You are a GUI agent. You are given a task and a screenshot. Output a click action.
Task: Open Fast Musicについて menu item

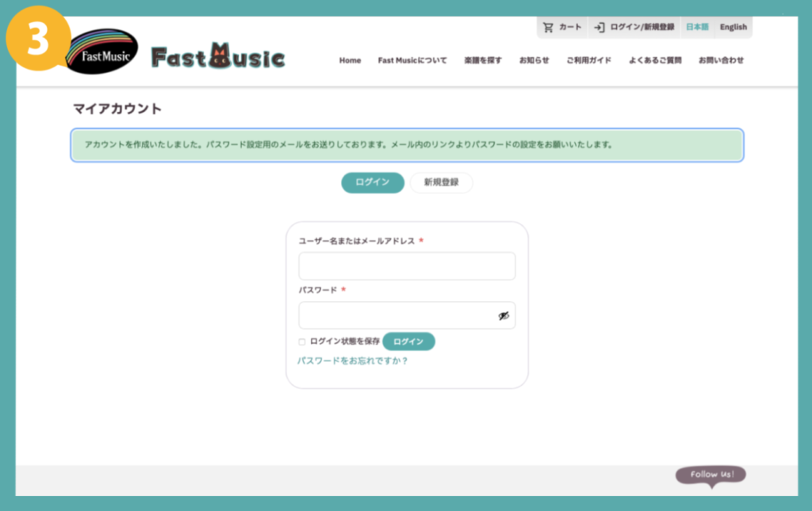click(412, 61)
